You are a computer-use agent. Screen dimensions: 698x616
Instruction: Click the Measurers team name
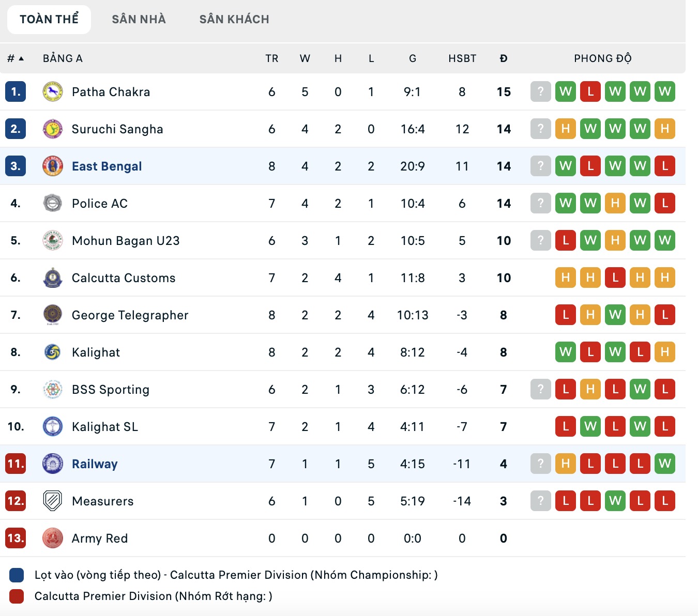pyautogui.click(x=102, y=501)
